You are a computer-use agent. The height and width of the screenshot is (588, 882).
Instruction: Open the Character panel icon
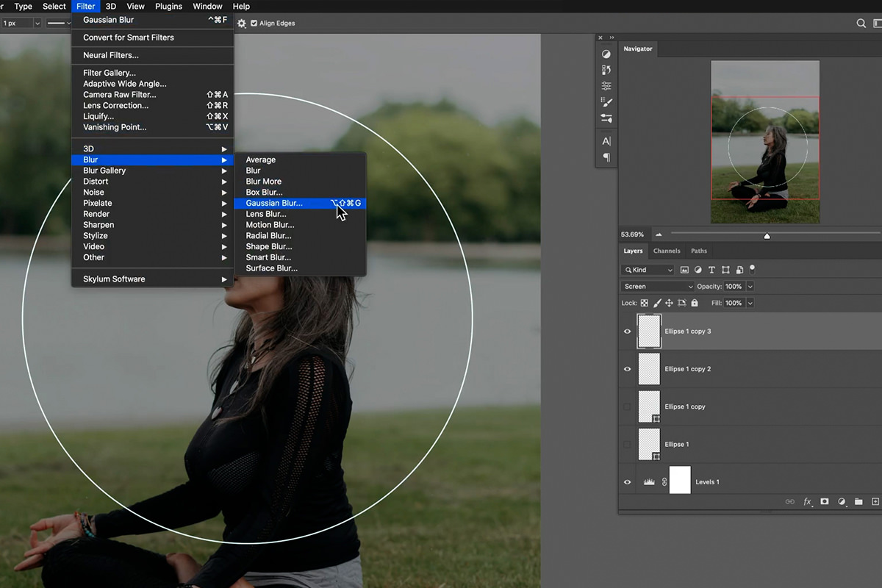[606, 141]
